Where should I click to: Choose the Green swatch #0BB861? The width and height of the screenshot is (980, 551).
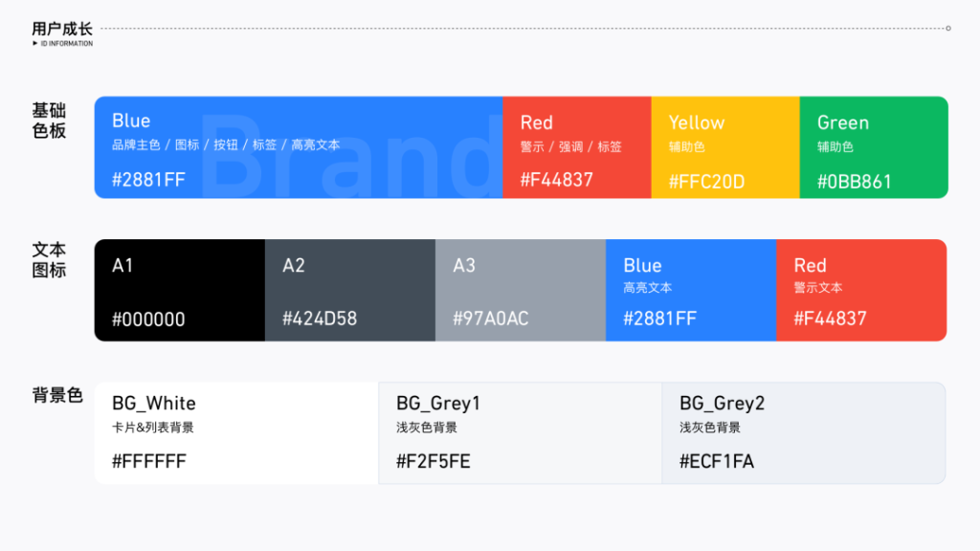click(x=874, y=147)
